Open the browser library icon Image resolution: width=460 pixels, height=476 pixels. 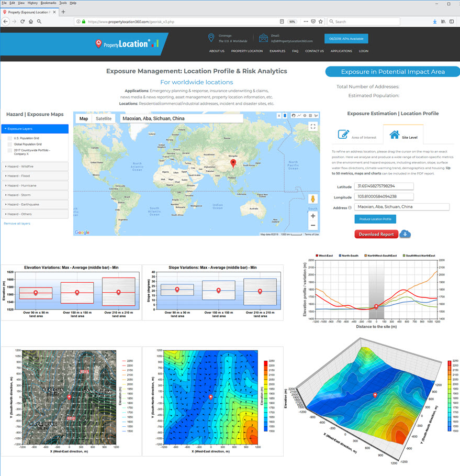[443, 21]
